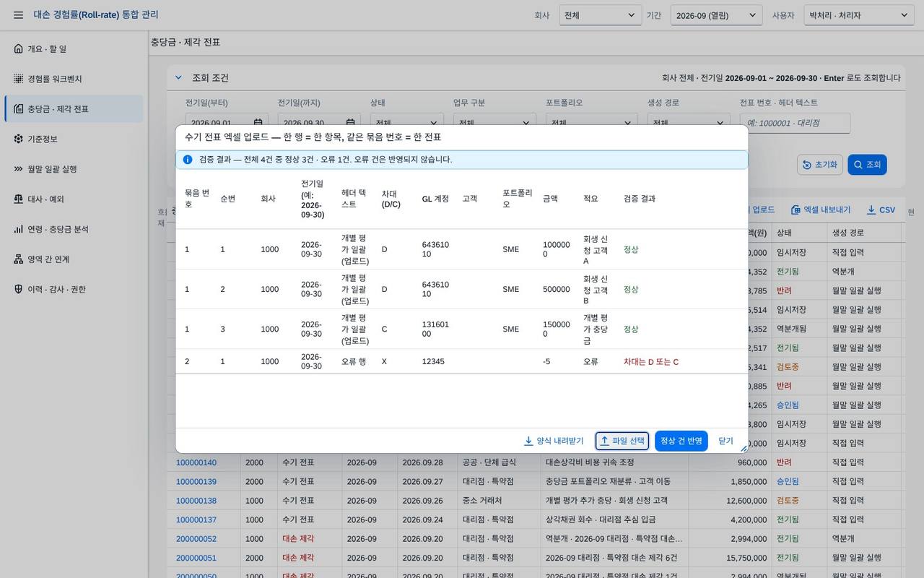Click the 엑셀 내보내기 button
This screenshot has width=924, height=578.
click(820, 210)
